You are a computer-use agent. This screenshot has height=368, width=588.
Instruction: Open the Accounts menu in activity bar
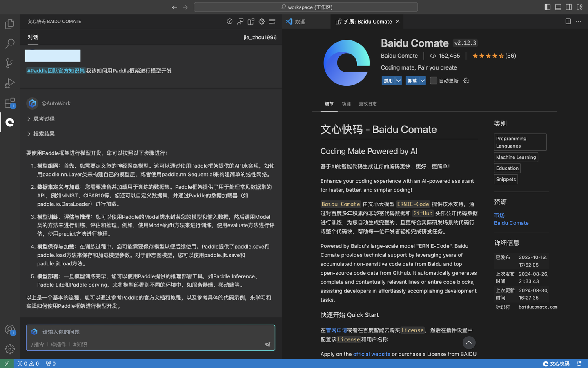[10, 330]
